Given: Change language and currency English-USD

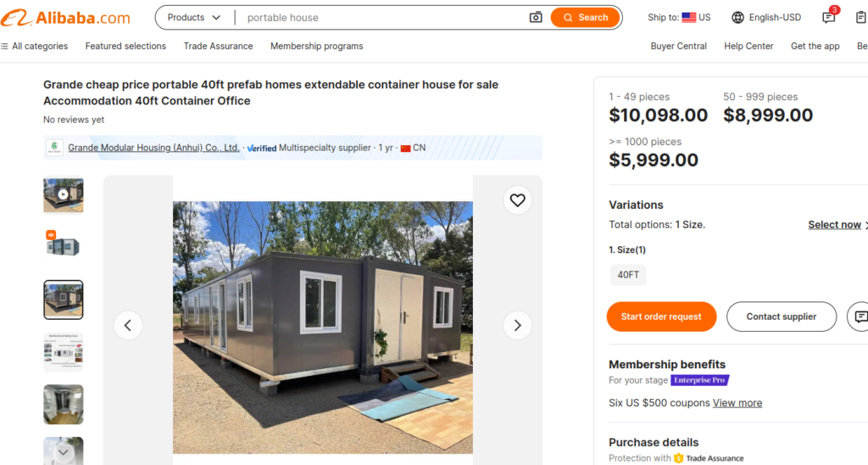Looking at the screenshot, I should tap(766, 18).
